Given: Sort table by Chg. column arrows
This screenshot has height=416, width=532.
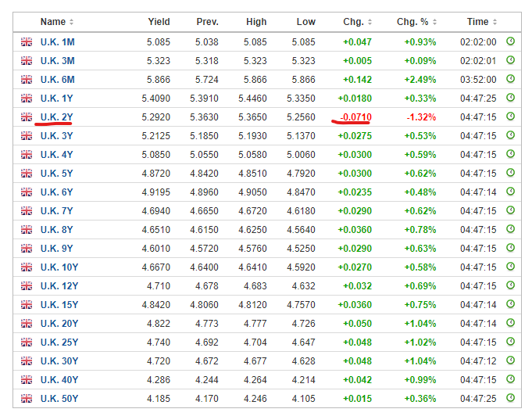Looking at the screenshot, I should point(370,22).
